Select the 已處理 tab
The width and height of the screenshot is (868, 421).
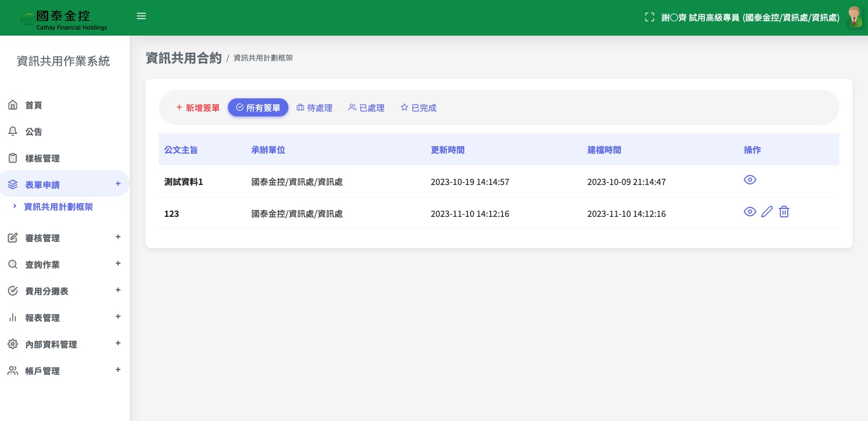367,108
